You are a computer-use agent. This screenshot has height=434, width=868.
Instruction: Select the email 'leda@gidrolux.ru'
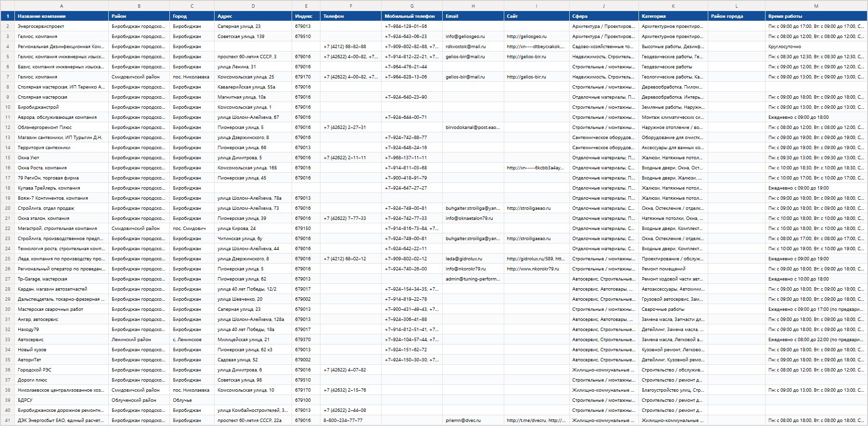[x=473, y=259]
